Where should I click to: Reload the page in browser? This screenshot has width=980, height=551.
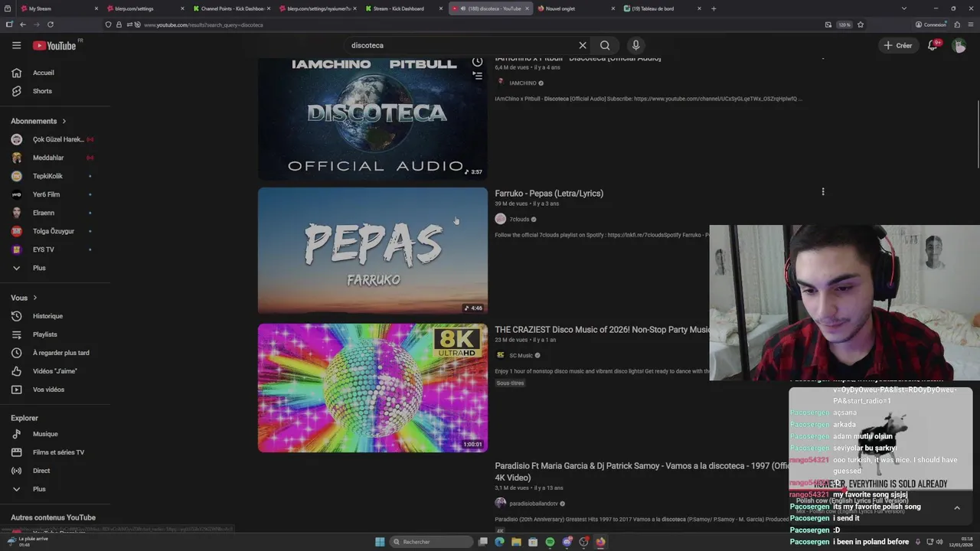51,24
